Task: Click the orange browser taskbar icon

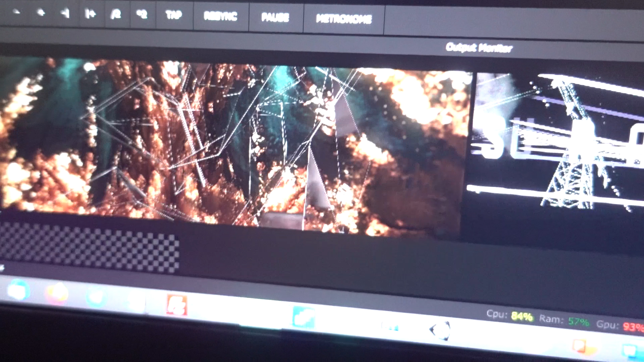Action: pos(57,294)
